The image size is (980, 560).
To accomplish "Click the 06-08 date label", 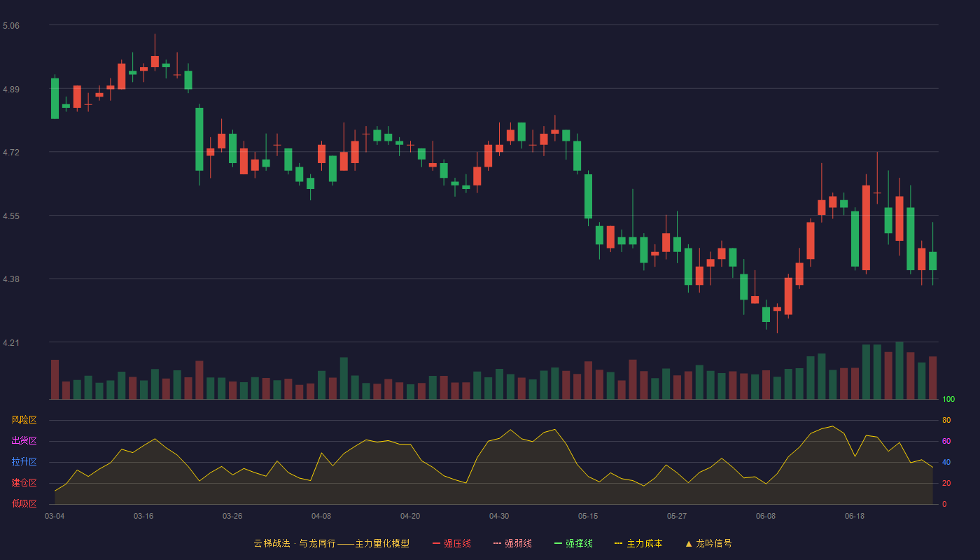I will 766,516.
